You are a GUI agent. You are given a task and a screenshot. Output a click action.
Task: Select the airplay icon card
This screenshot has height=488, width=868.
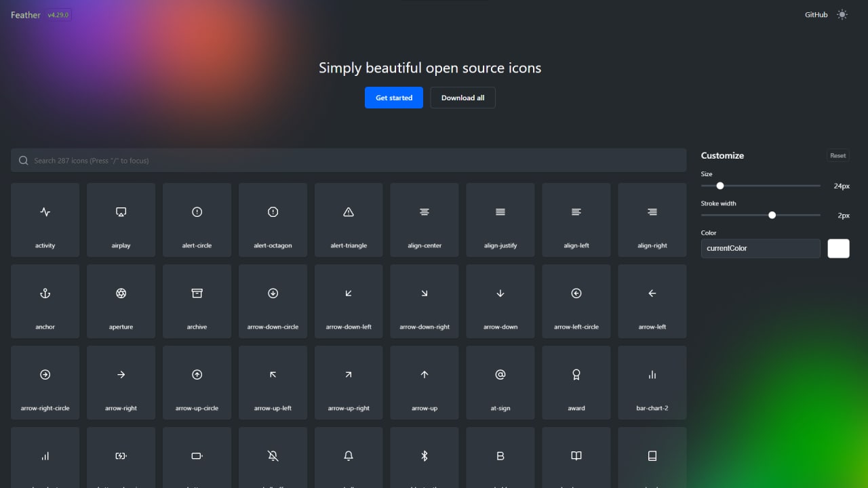(121, 220)
